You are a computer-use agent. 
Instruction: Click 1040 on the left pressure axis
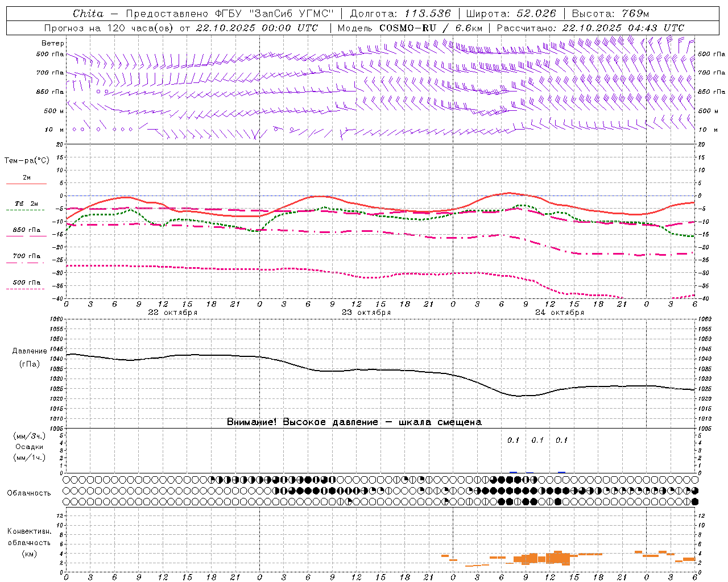point(57,359)
